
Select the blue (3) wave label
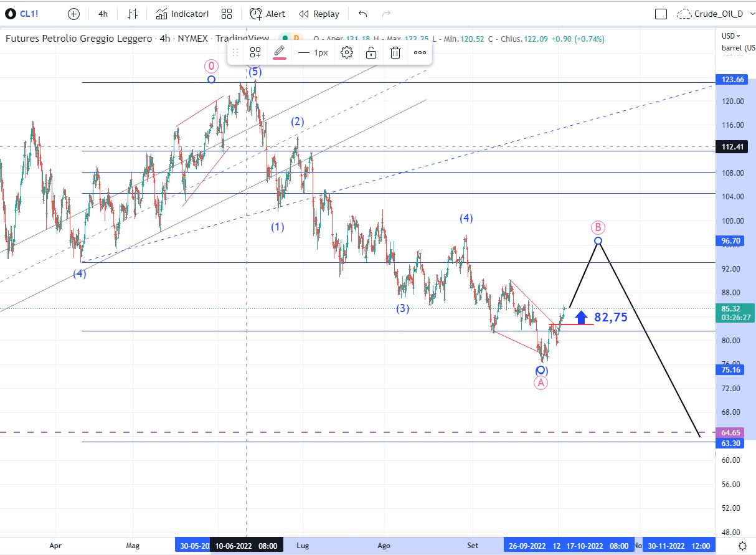click(403, 308)
